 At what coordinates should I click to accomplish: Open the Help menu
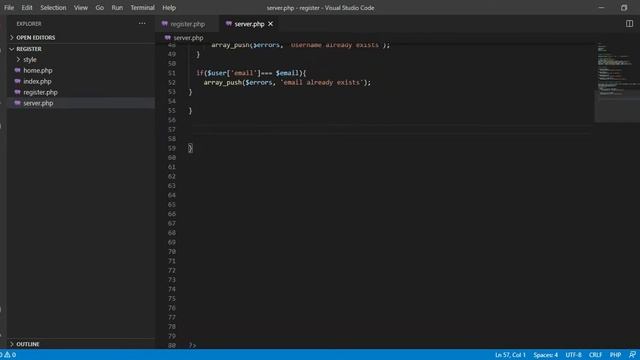pos(169,8)
